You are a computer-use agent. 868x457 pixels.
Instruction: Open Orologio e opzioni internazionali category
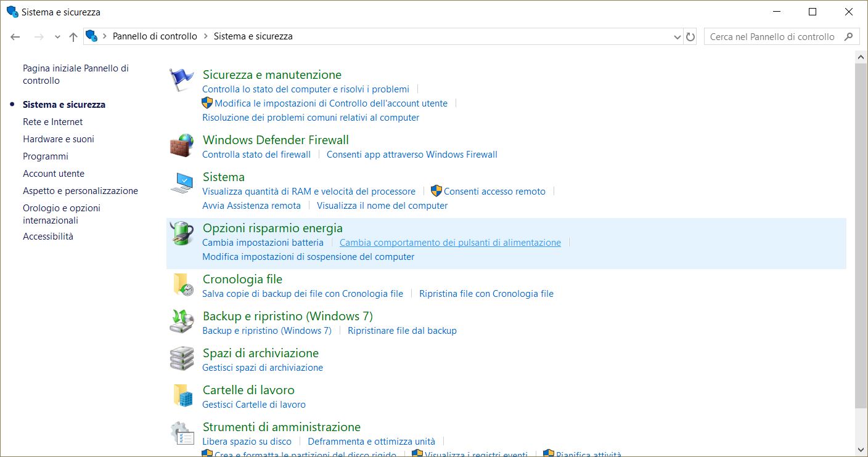click(x=62, y=214)
